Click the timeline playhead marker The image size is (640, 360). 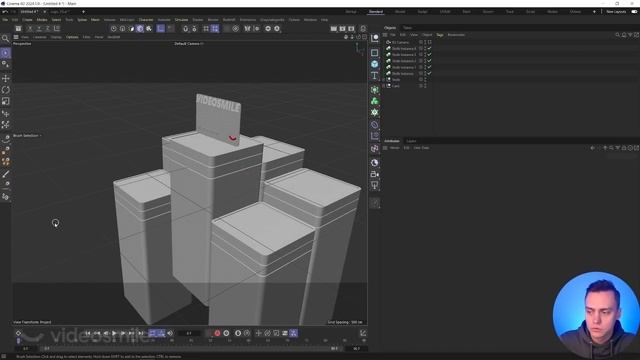pyautogui.click(x=18, y=340)
